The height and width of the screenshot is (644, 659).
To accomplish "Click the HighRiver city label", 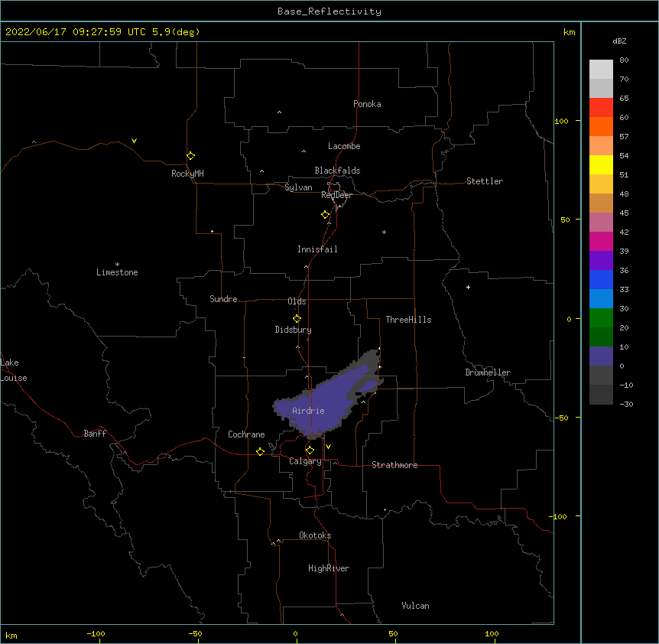I will click(x=329, y=568).
